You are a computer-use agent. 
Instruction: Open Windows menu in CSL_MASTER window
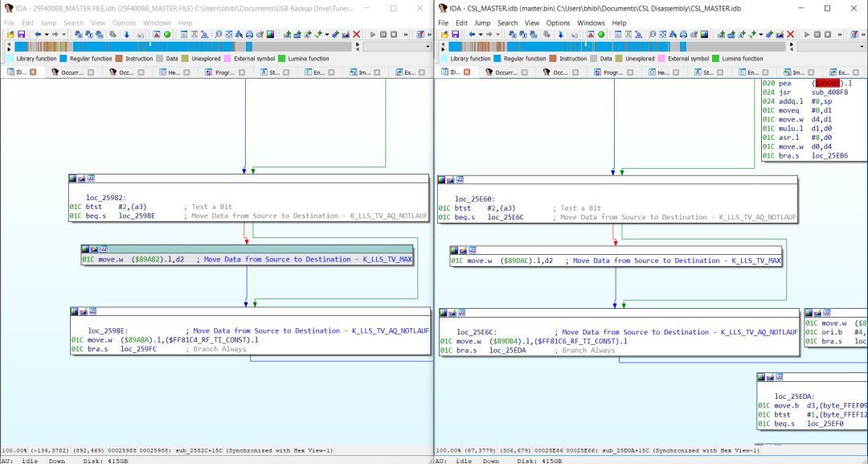591,23
